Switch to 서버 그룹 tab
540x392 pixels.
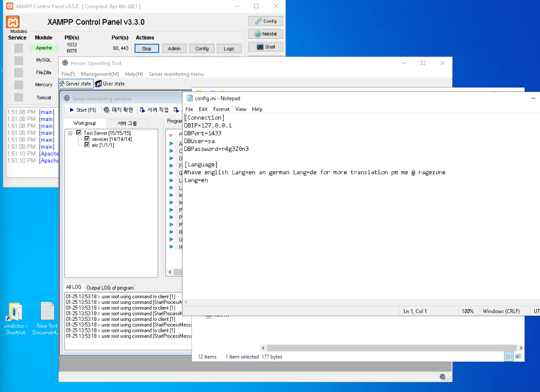click(127, 123)
